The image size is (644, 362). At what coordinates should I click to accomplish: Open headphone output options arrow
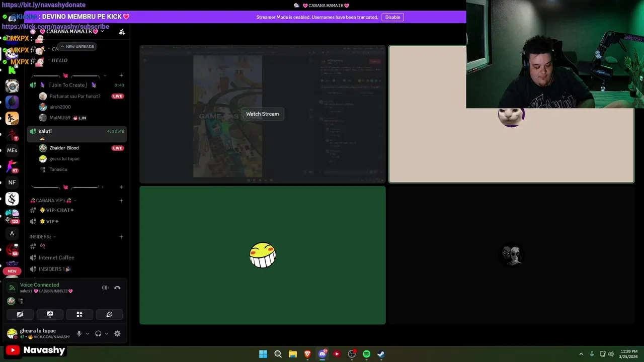pos(106,333)
